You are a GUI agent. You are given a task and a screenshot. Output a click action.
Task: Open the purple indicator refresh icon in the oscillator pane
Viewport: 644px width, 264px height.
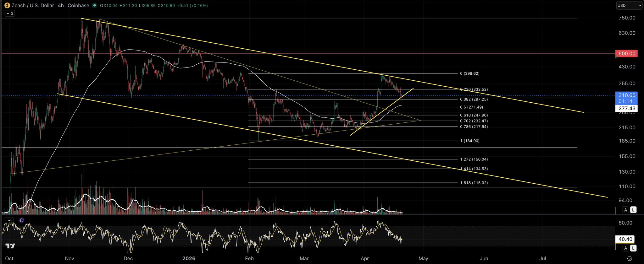tap(21, 220)
